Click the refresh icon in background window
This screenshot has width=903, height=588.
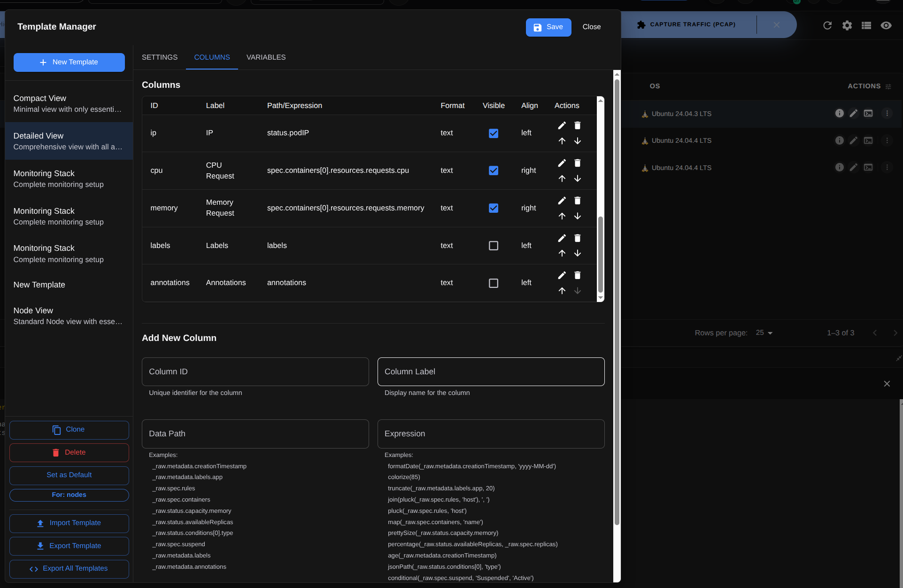tap(827, 25)
